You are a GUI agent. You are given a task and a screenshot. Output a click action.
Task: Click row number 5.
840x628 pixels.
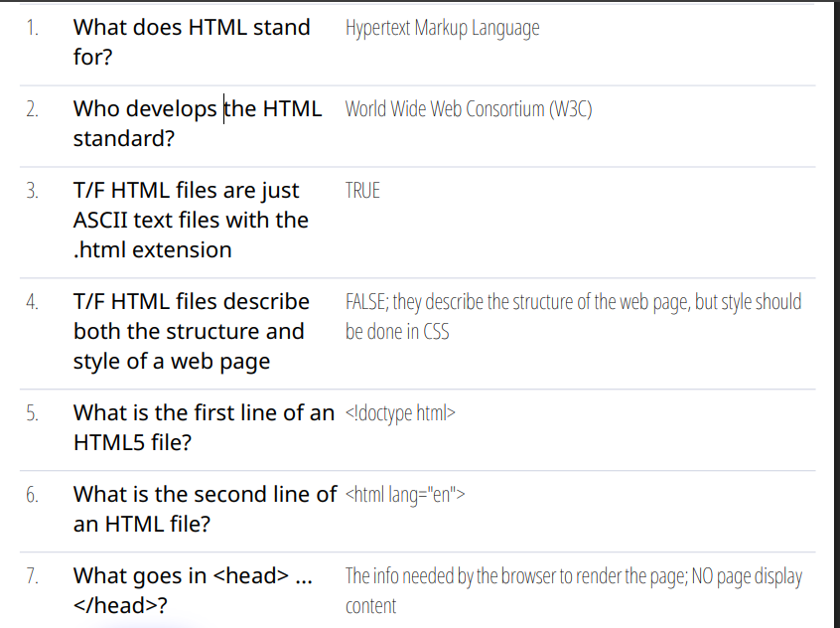click(x=32, y=414)
